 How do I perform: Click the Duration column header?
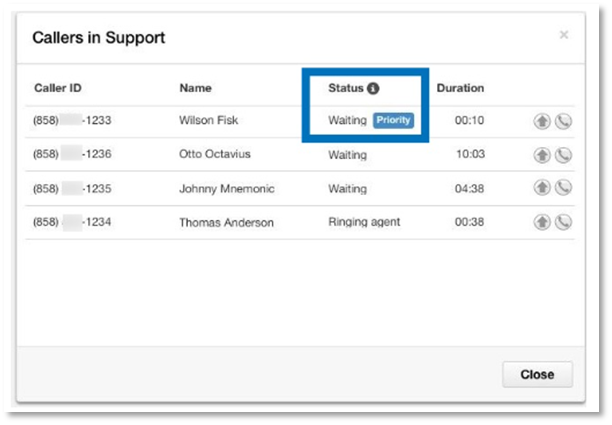[x=460, y=89]
